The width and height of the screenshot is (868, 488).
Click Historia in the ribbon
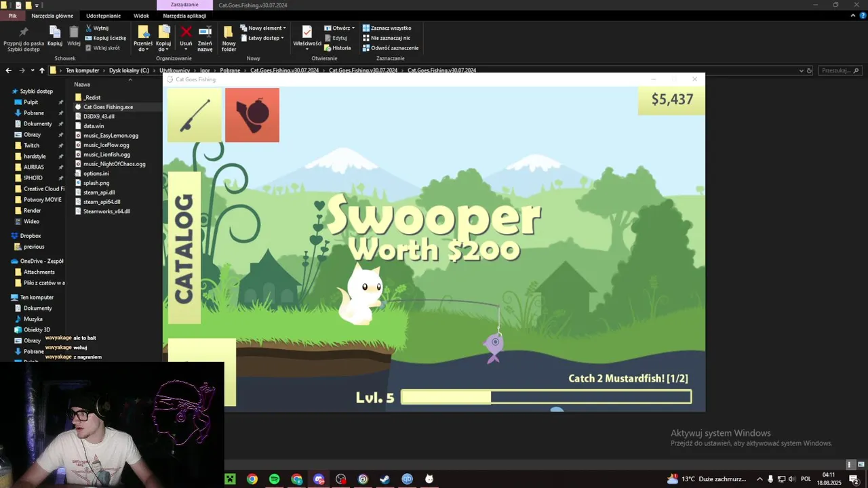(338, 48)
